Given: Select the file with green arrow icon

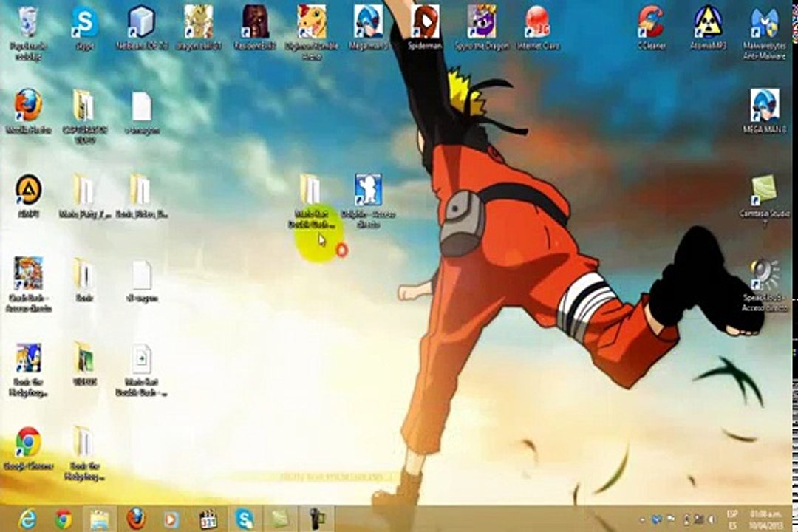Looking at the screenshot, I should (141, 369).
